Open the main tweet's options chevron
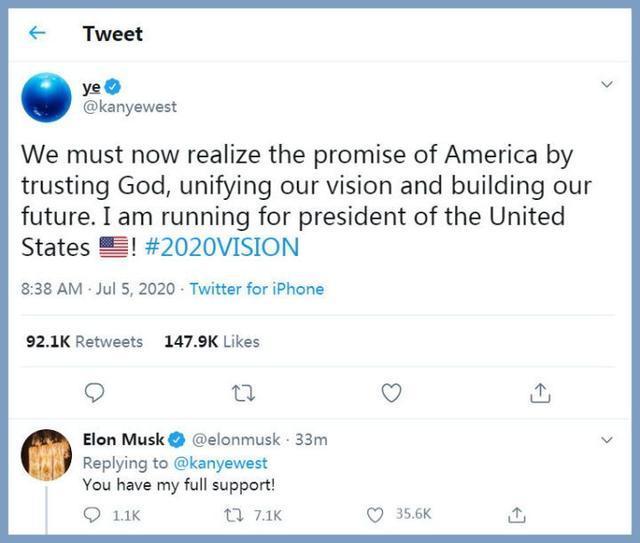 (x=606, y=86)
